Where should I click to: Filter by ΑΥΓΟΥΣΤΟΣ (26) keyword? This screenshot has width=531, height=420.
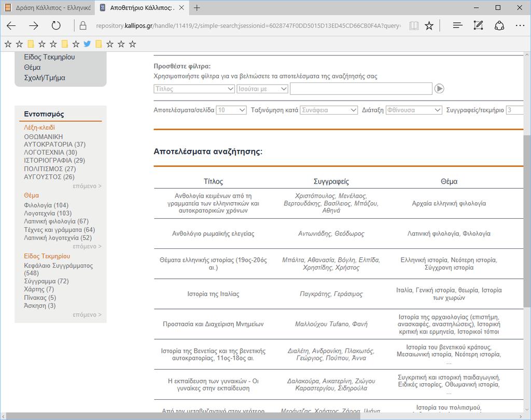[x=49, y=177]
